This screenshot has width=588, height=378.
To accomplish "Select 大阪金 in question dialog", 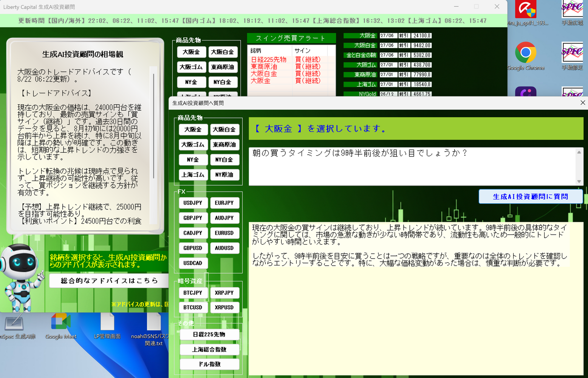I will (193, 130).
